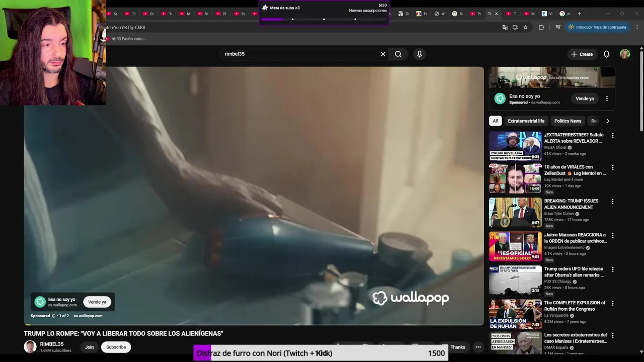Open the RIMBEL35 channel name link

(52, 344)
